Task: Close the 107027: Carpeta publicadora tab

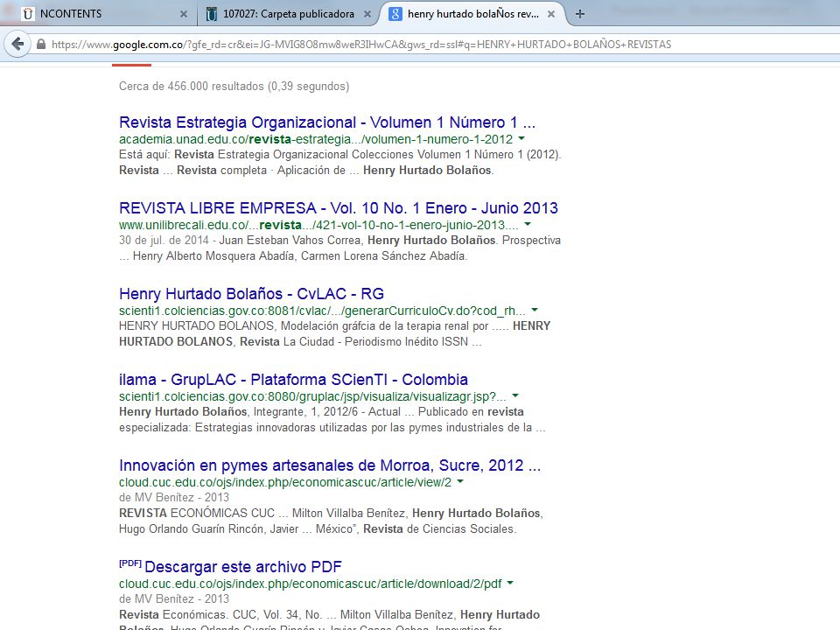Action: click(367, 14)
